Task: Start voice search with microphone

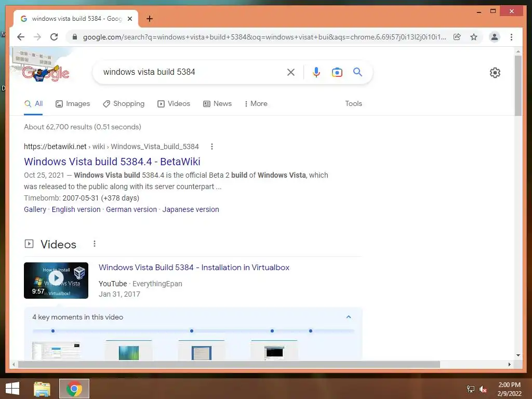Action: pos(316,72)
